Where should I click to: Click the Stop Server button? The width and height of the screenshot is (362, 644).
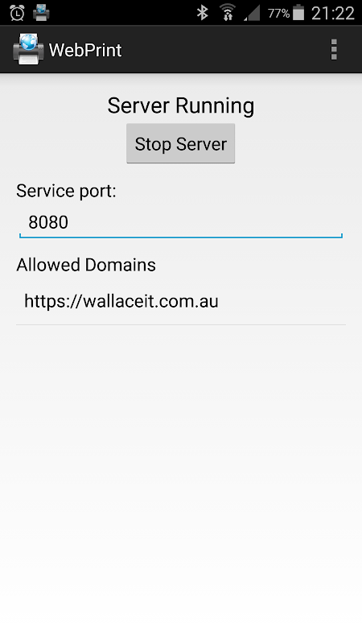(x=180, y=144)
